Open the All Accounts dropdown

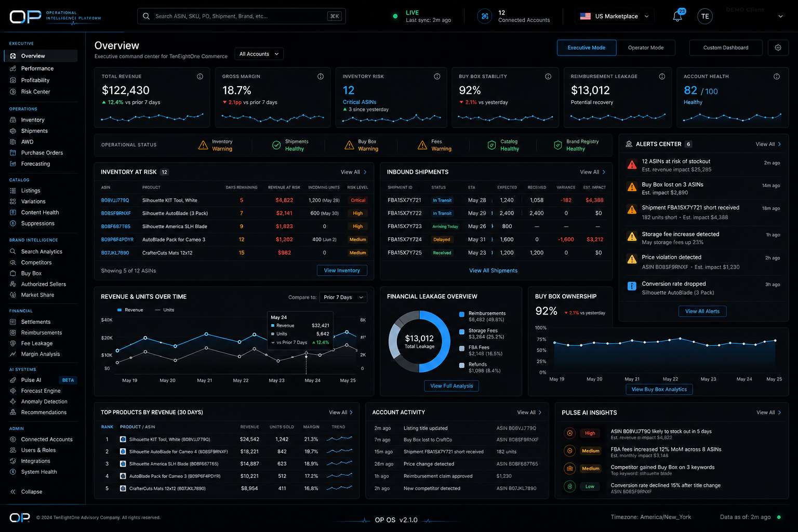pos(259,54)
